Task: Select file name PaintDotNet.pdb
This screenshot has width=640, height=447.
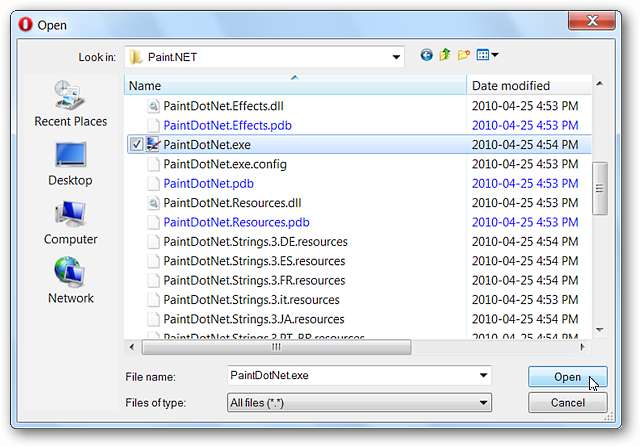Action: click(209, 183)
